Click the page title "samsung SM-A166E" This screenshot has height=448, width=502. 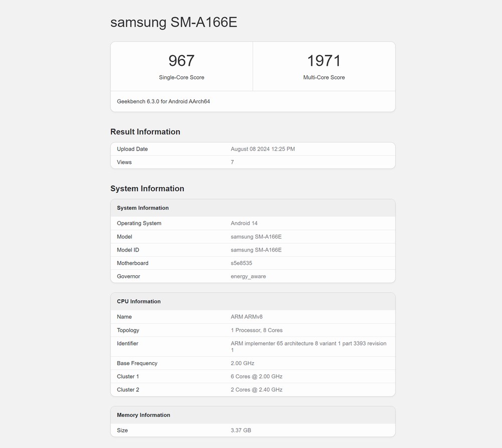point(174,23)
